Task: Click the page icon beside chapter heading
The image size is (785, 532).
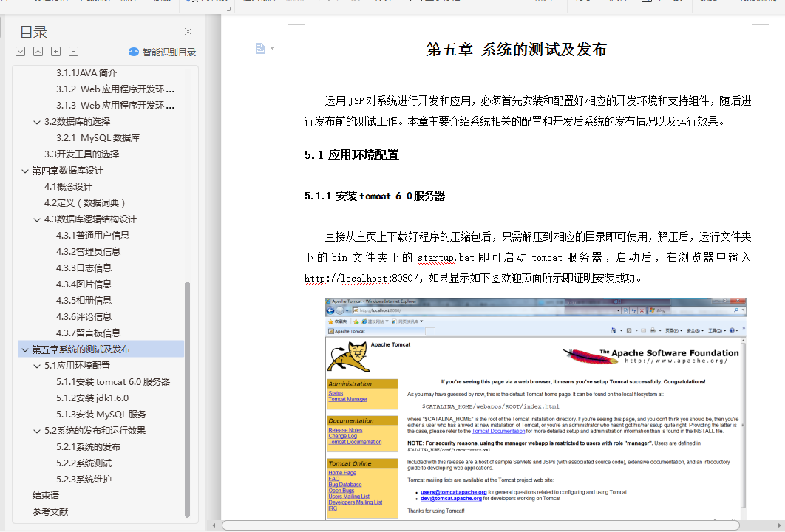Action: [x=260, y=48]
